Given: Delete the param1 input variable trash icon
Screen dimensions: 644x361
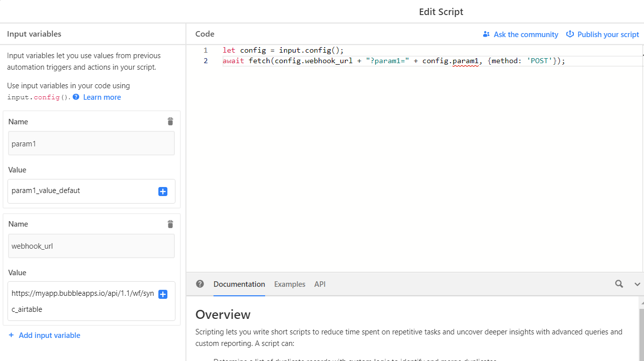Looking at the screenshot, I should pyautogui.click(x=170, y=121).
